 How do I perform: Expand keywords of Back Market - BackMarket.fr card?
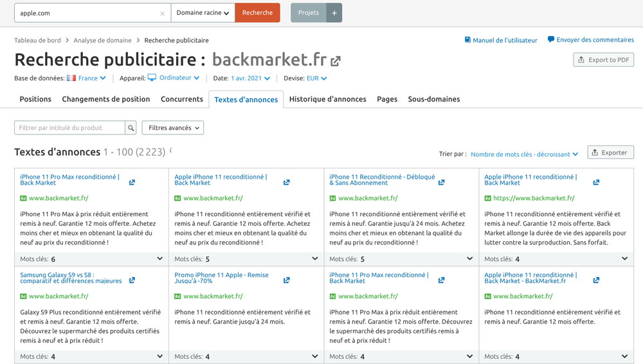[x=624, y=356]
